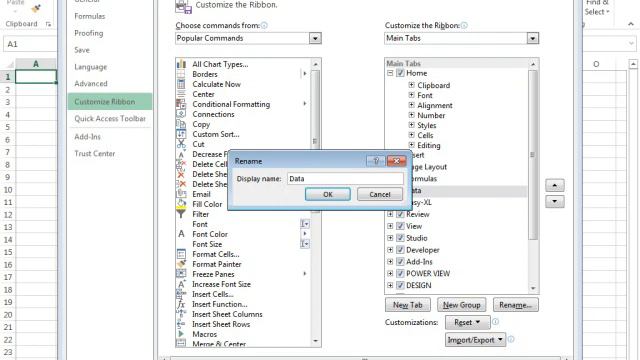Viewport: 640px width, 360px height.
Task: Open the Advanced options category
Action: [91, 83]
